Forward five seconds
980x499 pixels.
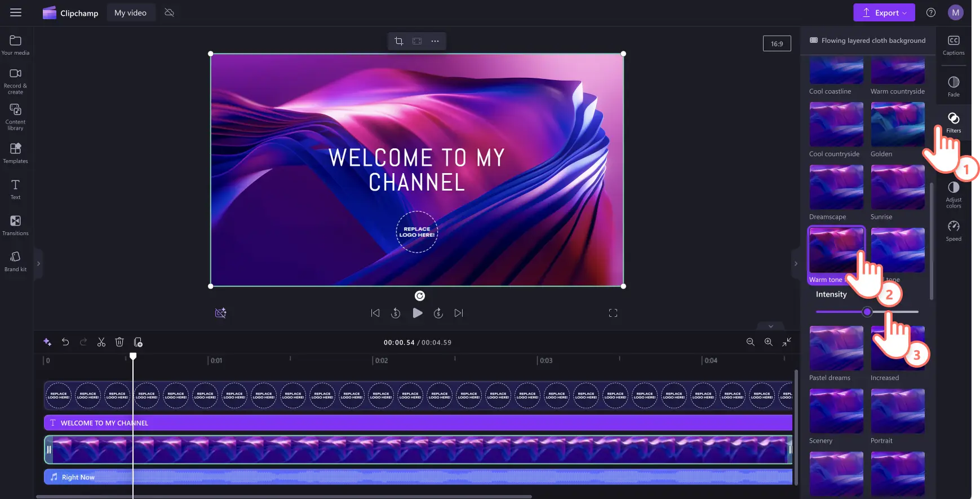pos(438,313)
